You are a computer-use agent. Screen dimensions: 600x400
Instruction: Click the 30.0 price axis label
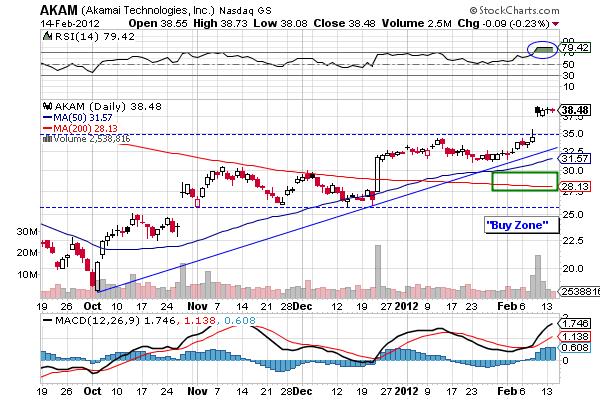pyautogui.click(x=573, y=170)
